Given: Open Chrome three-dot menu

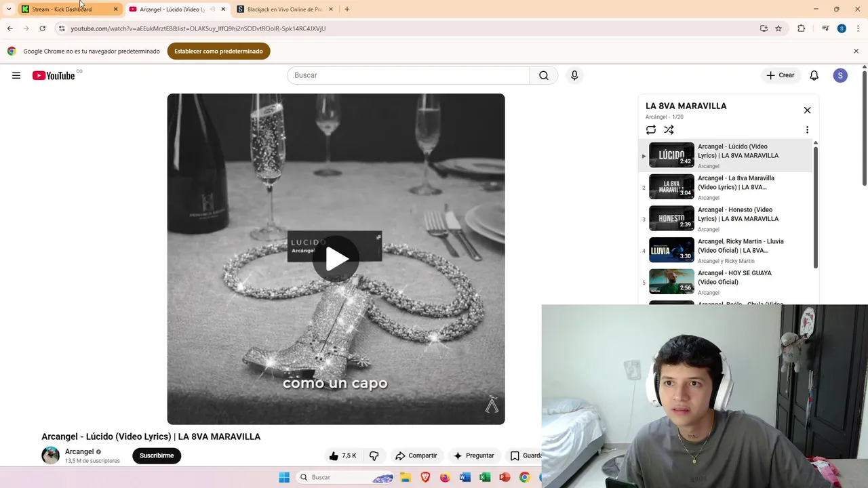Looking at the screenshot, I should pyautogui.click(x=856, y=28).
